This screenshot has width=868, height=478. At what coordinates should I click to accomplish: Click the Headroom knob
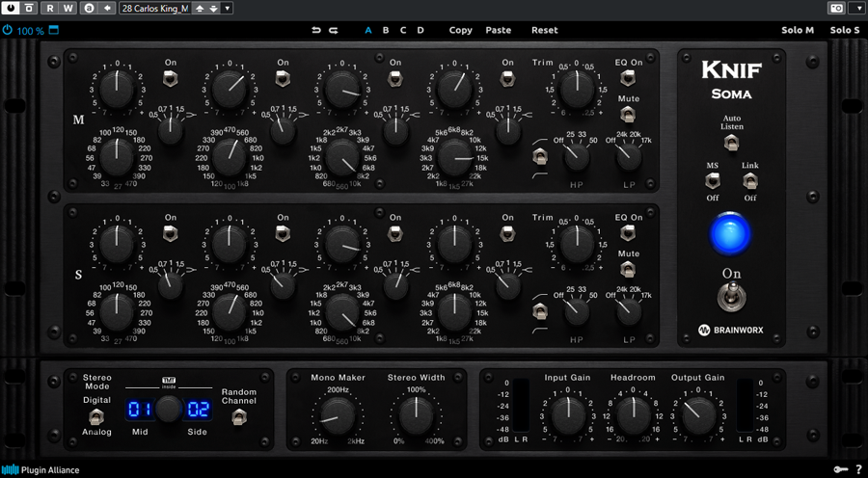(x=633, y=416)
